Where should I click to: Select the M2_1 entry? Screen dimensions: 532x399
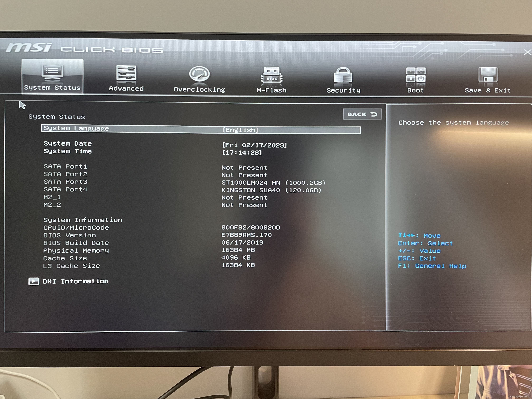(52, 197)
